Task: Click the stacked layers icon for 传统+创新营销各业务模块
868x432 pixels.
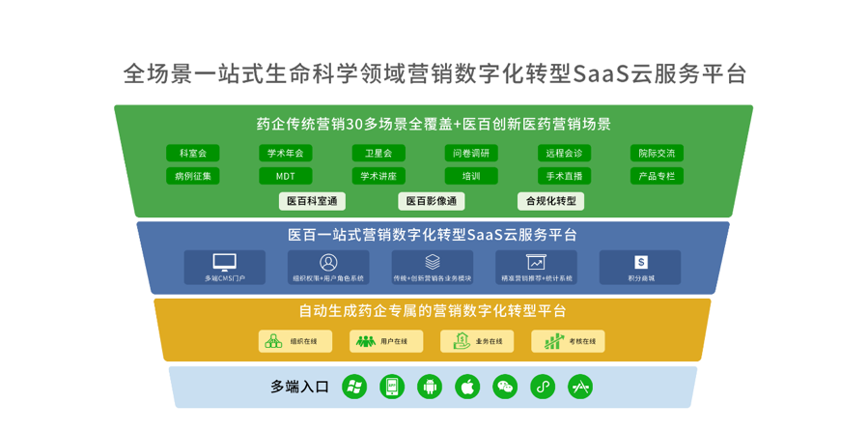Action: [x=433, y=262]
